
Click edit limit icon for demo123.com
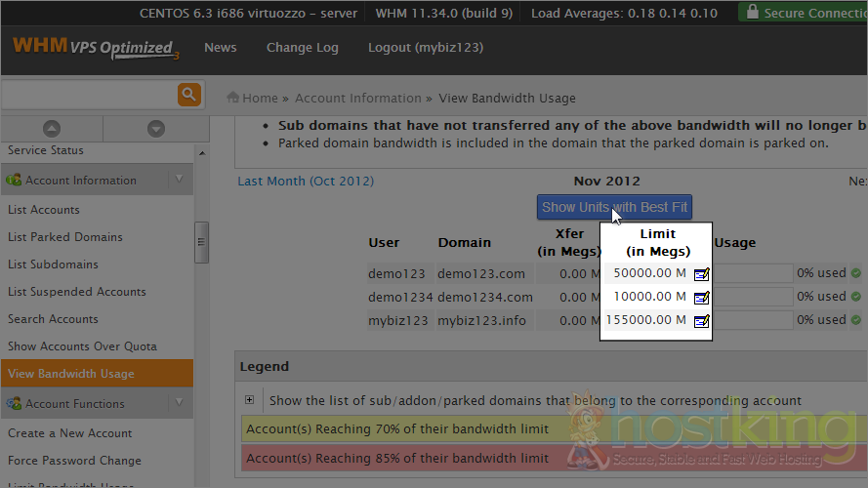pos(701,274)
